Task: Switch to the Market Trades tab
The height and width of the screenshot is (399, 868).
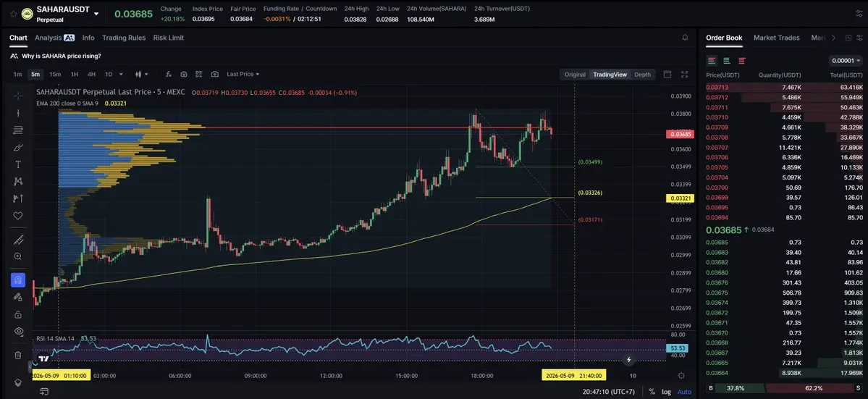Action: (777, 38)
